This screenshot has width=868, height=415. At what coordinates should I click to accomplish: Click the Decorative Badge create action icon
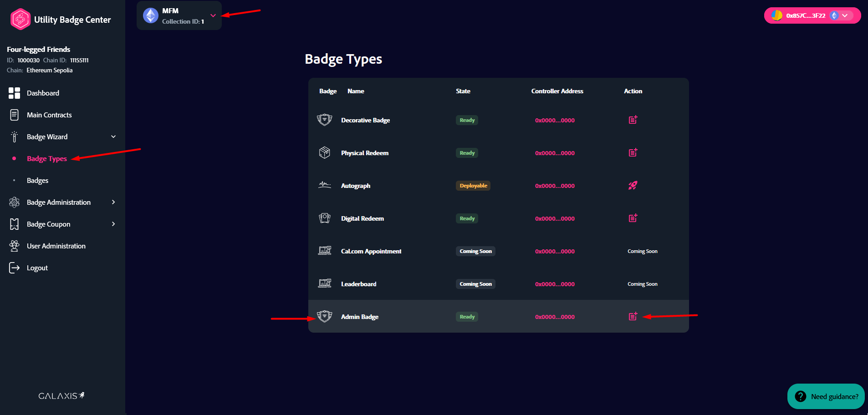click(x=633, y=120)
